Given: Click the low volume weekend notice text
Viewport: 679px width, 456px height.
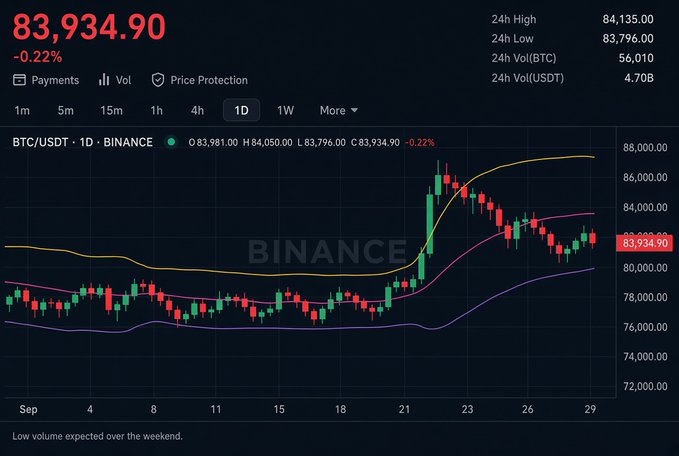Looking at the screenshot, I should point(97,436).
